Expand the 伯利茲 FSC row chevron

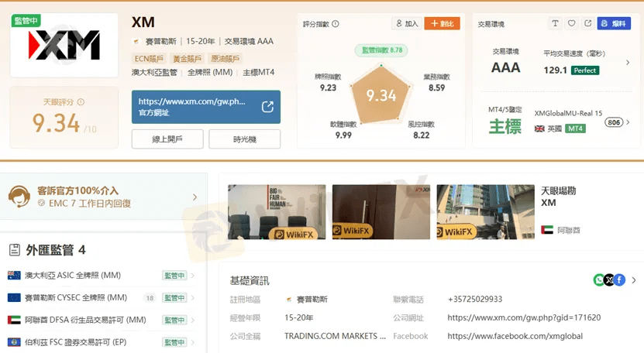tap(193, 342)
